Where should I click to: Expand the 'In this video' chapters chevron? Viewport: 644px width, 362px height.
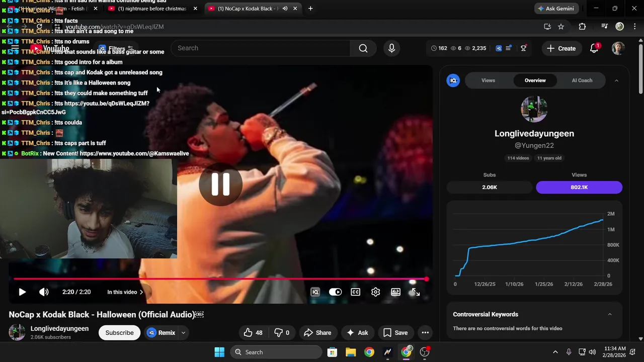141,292
